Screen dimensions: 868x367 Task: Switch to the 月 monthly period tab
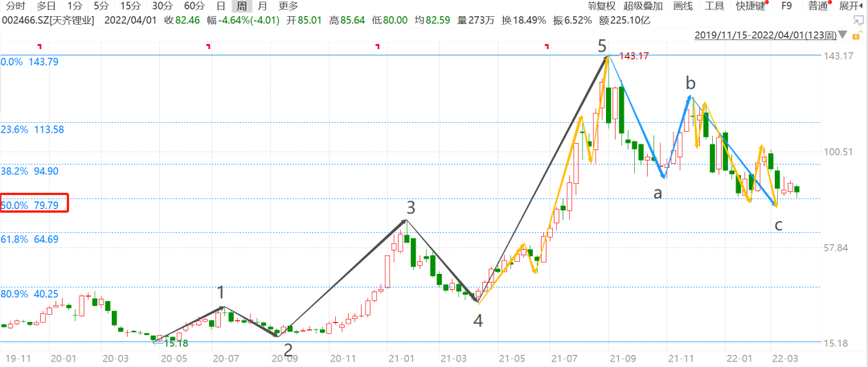pyautogui.click(x=262, y=6)
